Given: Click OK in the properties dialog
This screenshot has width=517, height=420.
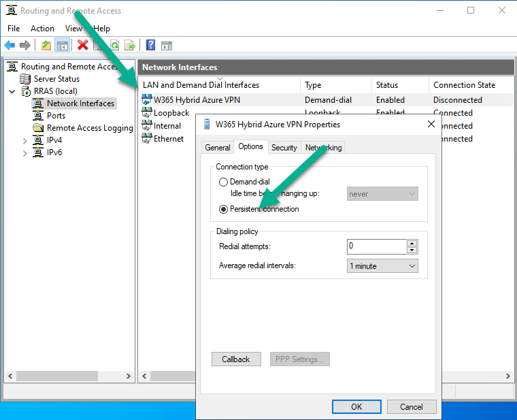Looking at the screenshot, I should (356, 406).
